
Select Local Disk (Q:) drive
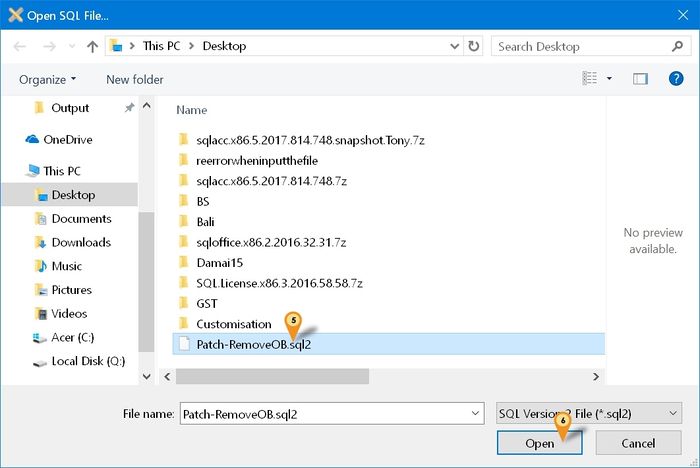coord(88,361)
